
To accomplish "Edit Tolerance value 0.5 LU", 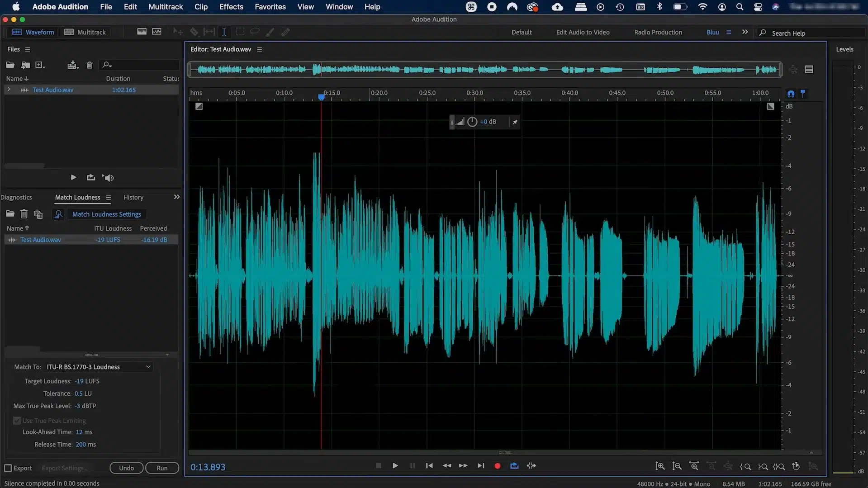I will tap(83, 393).
